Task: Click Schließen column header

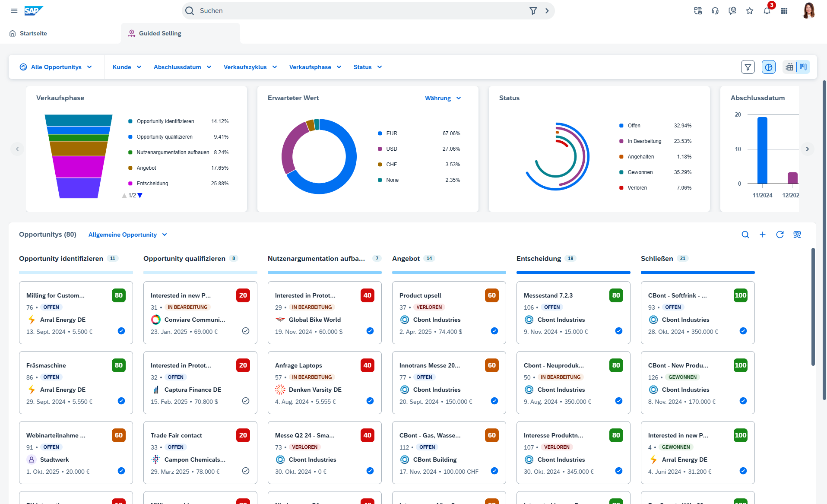Action: [657, 258]
